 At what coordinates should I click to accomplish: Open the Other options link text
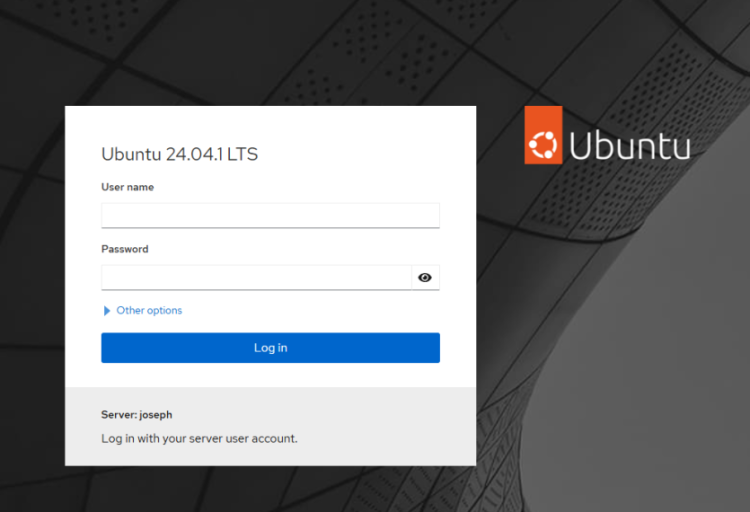click(x=149, y=311)
